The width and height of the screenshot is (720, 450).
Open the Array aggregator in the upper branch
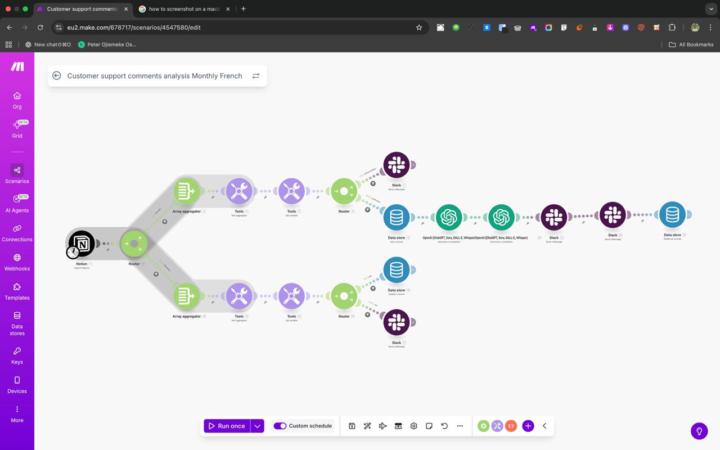[x=186, y=191]
